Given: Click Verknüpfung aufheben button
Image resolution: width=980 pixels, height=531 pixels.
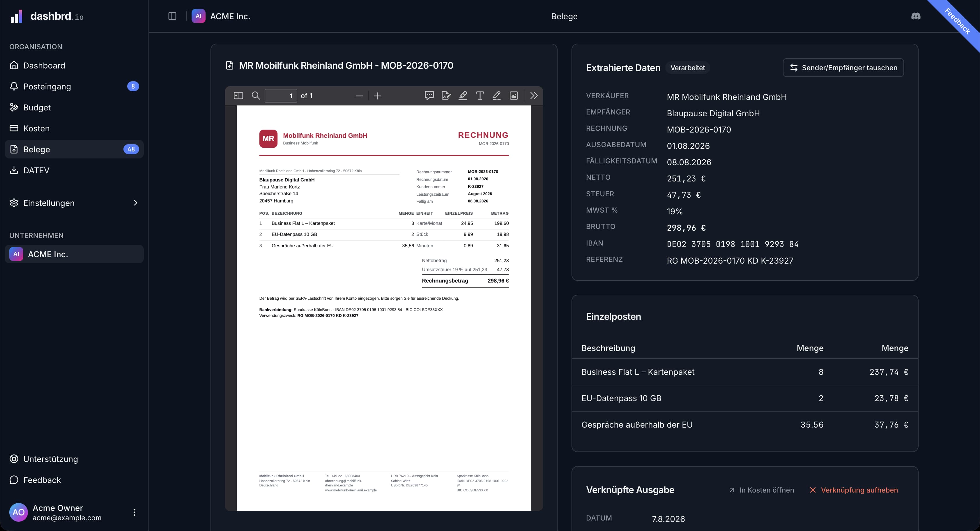Looking at the screenshot, I should click(853, 490).
